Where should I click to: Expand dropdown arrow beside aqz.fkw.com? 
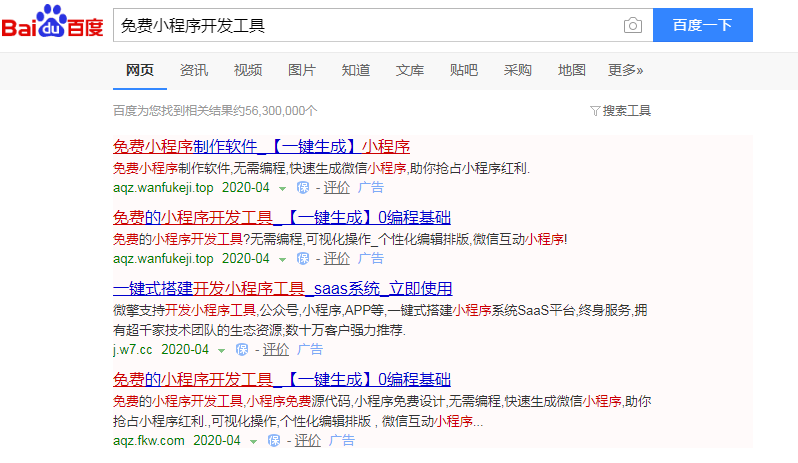(x=253, y=442)
